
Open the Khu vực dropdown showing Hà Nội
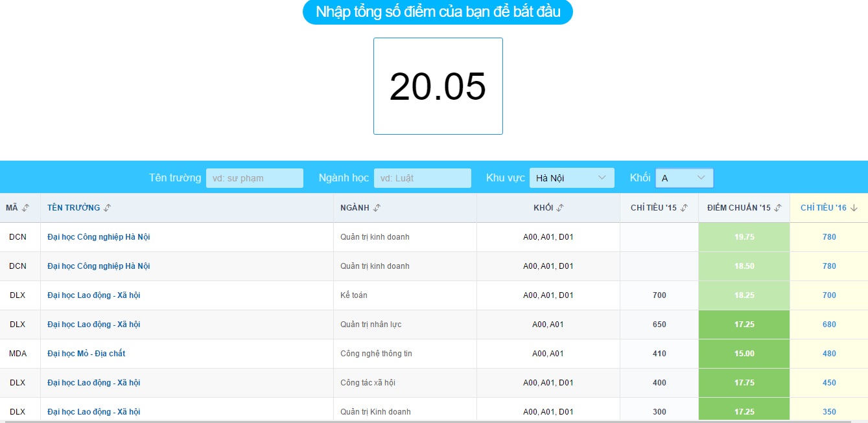(571, 178)
